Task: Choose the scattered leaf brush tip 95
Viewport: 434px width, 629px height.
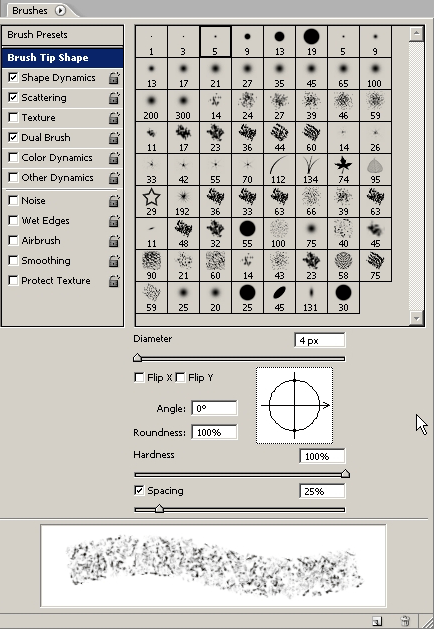Action: [375, 170]
